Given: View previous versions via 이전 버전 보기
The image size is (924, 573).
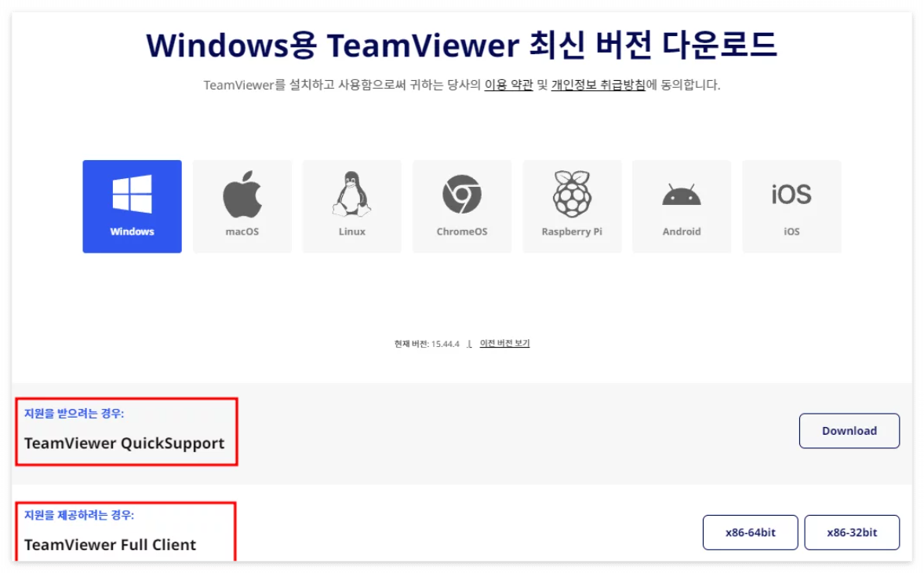Looking at the screenshot, I should (x=505, y=343).
